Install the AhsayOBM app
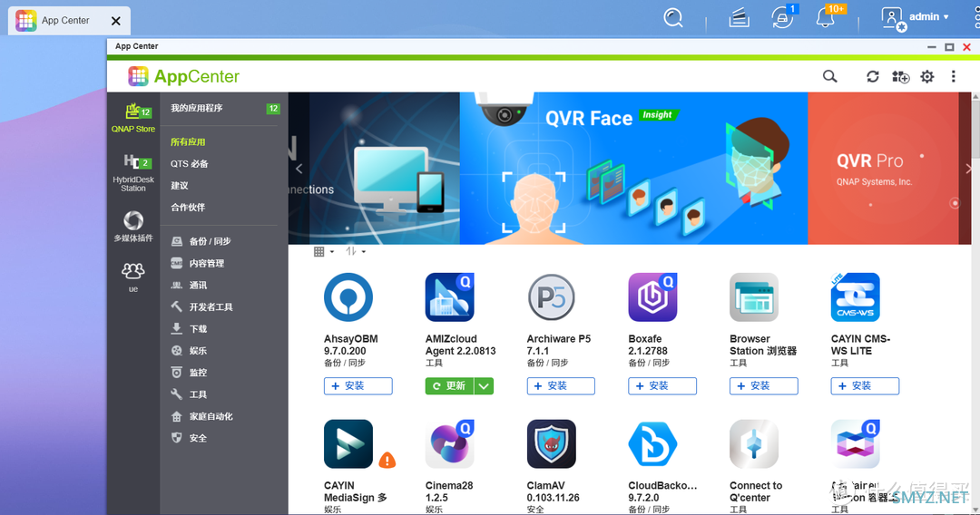The image size is (980, 515). [x=358, y=386]
